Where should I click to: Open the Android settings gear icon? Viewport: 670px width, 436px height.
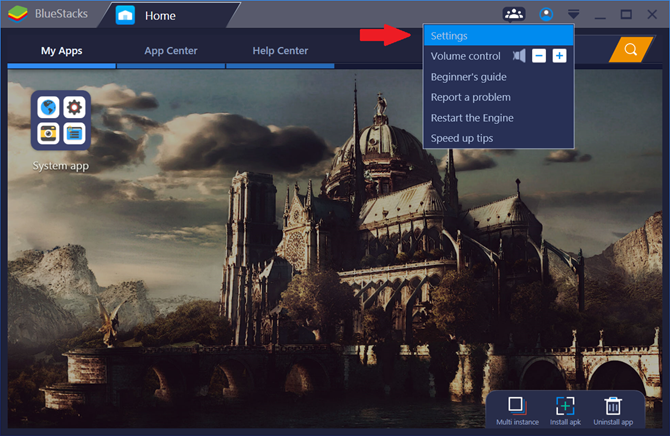click(74, 107)
